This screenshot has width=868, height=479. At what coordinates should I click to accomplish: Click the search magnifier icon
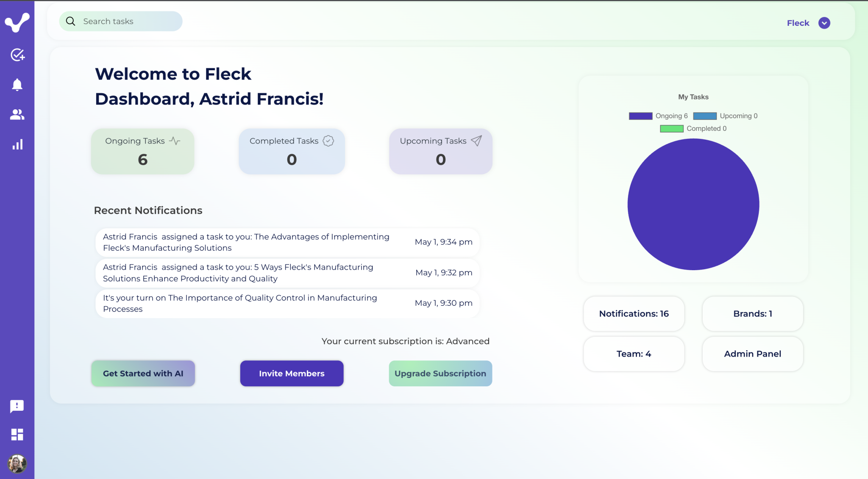(x=71, y=21)
